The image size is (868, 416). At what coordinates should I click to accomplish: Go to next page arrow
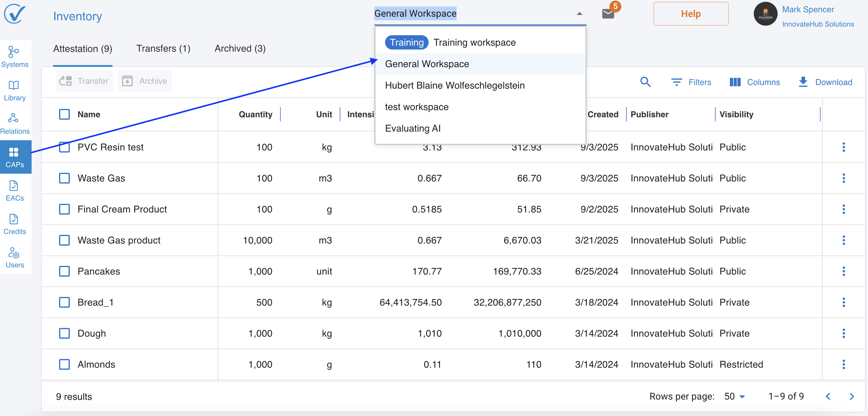coord(852,396)
